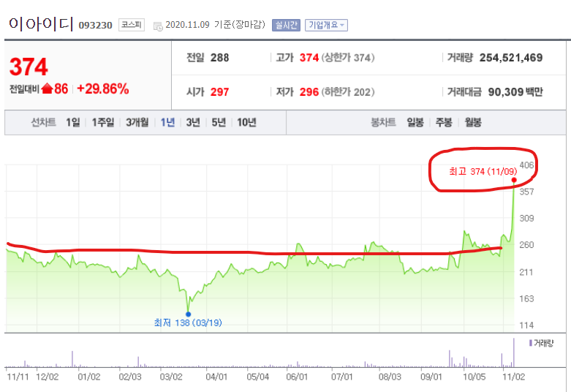Show the 10년 chart period

(x=246, y=122)
